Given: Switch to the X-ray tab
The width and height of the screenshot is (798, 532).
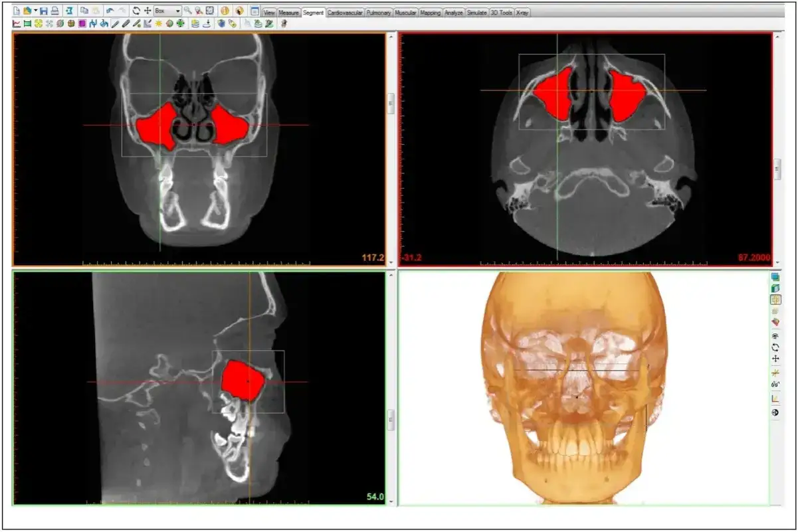Looking at the screenshot, I should click(522, 13).
